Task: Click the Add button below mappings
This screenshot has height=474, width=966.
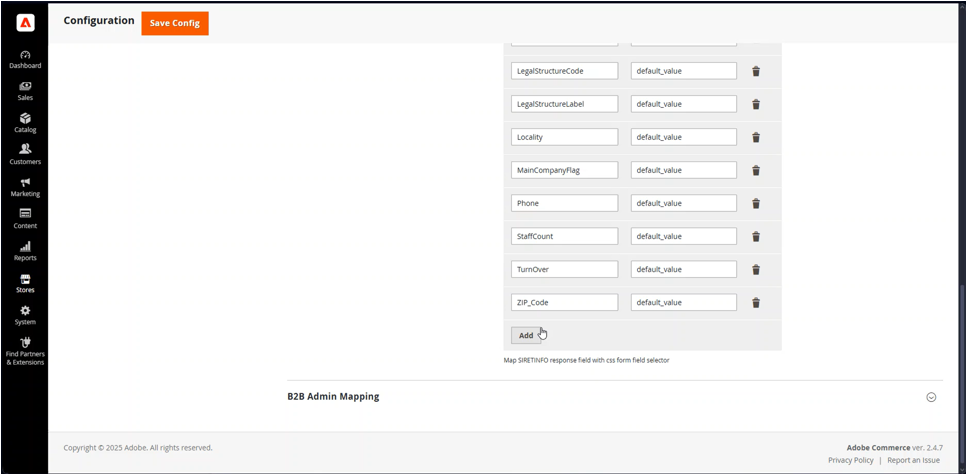Action: [525, 336]
